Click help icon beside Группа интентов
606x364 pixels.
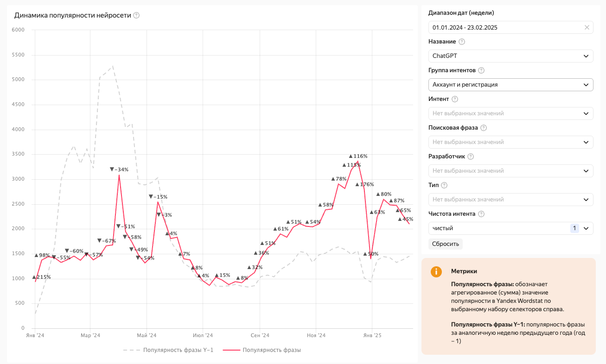(x=481, y=70)
